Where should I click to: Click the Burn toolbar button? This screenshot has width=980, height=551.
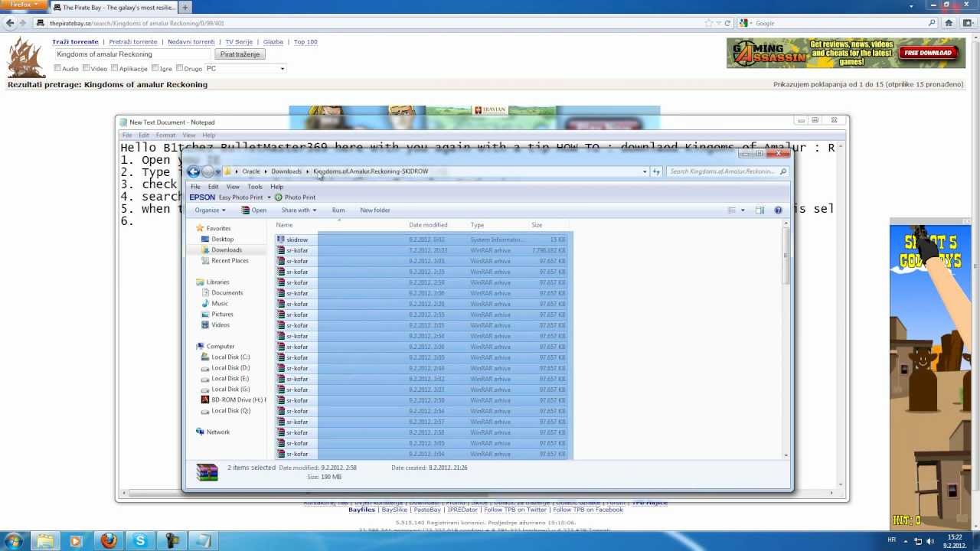click(338, 210)
